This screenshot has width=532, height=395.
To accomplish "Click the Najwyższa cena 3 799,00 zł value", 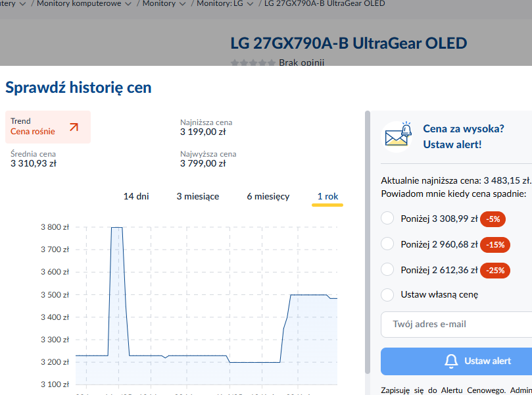I will pos(203,164).
